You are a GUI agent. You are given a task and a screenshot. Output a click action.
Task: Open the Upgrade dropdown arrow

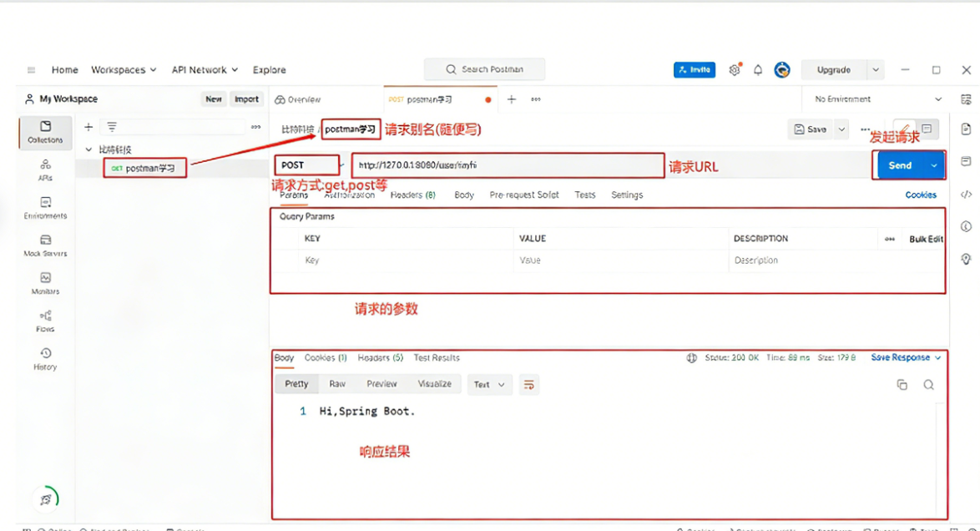(x=875, y=70)
